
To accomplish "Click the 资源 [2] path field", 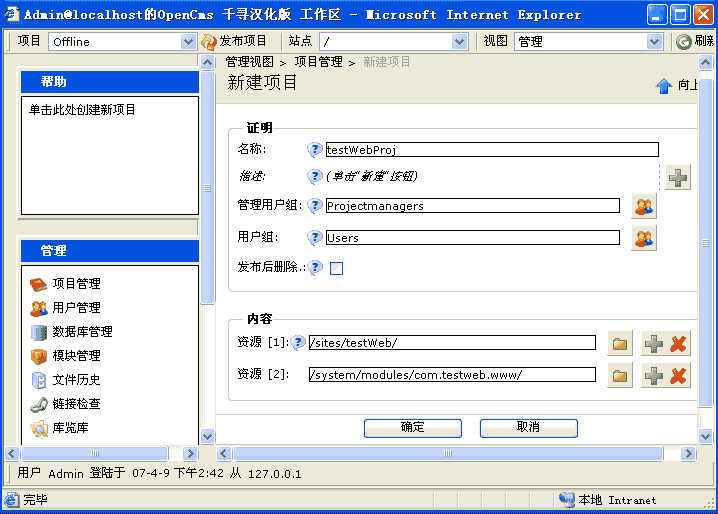I will 452,374.
